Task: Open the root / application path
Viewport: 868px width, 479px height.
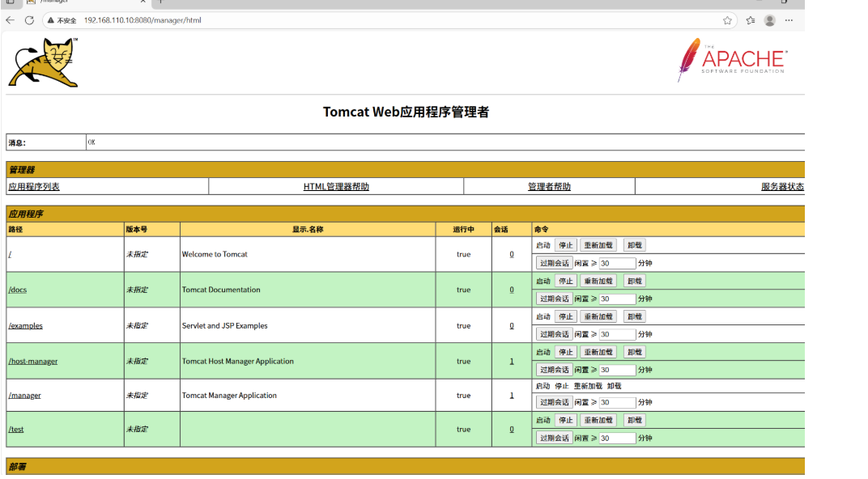Action: pos(10,254)
